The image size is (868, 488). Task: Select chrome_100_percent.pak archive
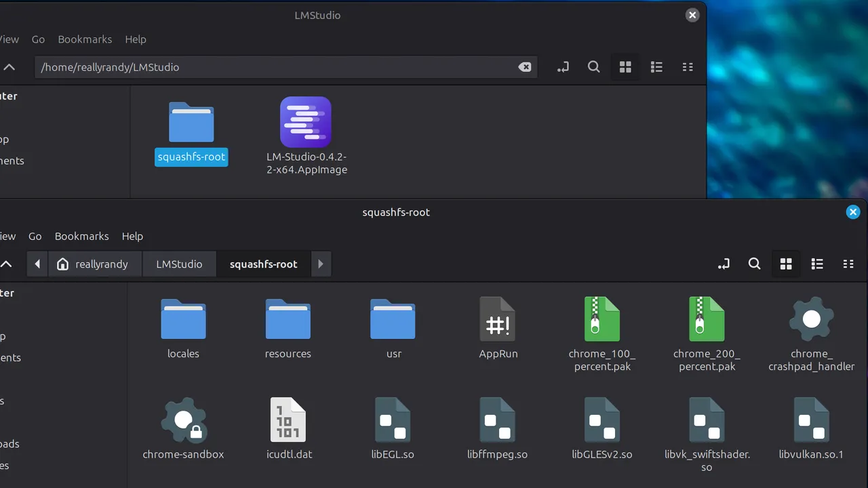602,319
